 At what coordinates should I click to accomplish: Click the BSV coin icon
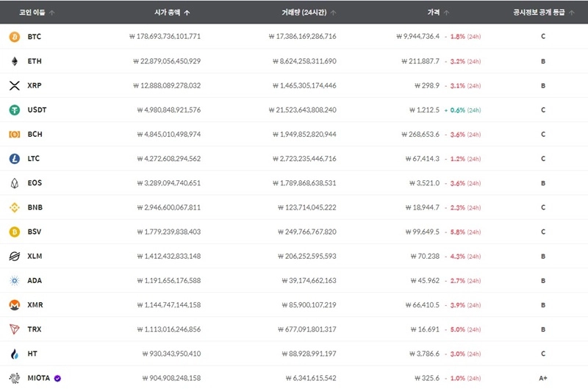pyautogui.click(x=14, y=232)
